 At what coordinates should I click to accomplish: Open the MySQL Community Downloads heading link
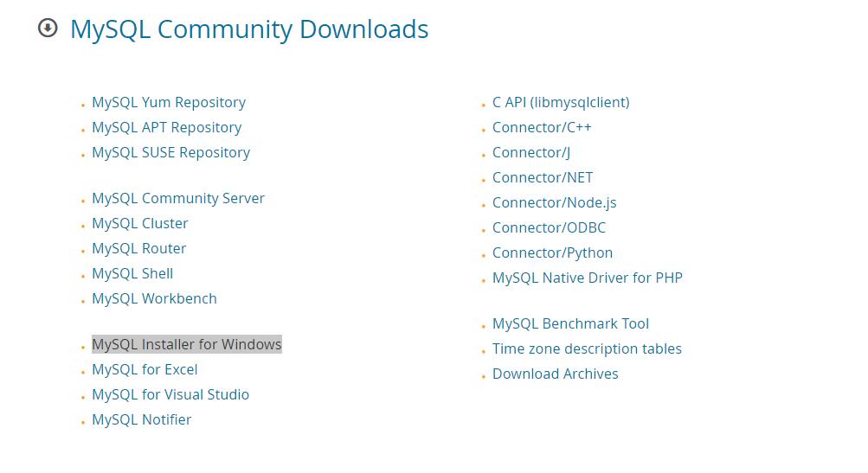point(249,29)
